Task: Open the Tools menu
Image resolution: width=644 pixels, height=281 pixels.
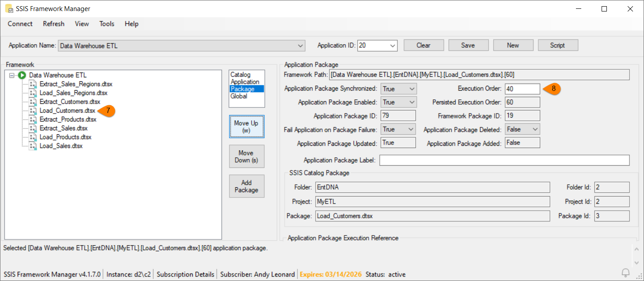Action: tap(107, 24)
